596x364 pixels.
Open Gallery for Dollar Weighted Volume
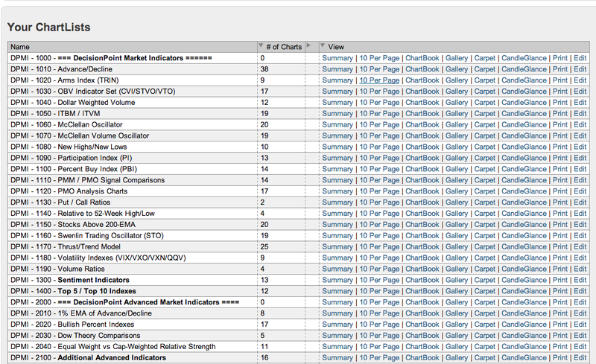(457, 102)
